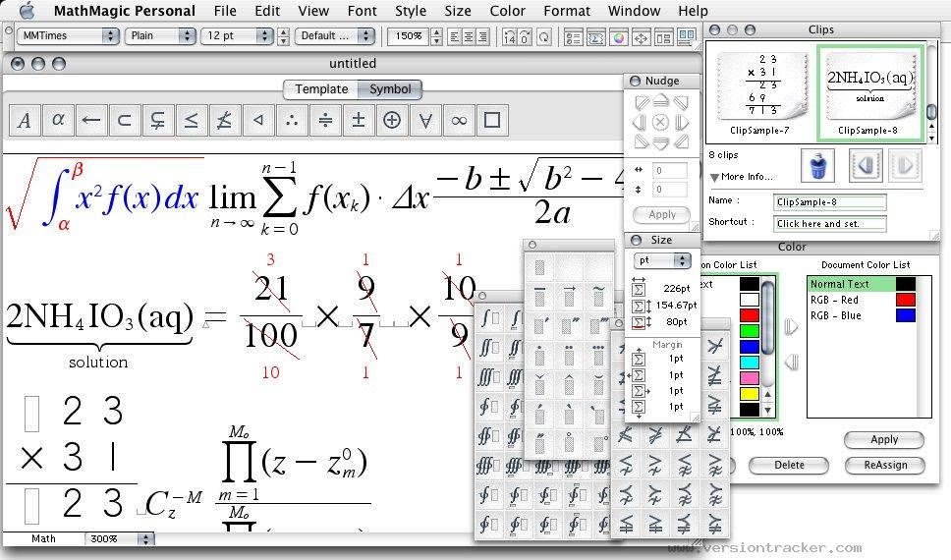Select the green color swatch
This screenshot has width=951, height=560.
pos(750,331)
